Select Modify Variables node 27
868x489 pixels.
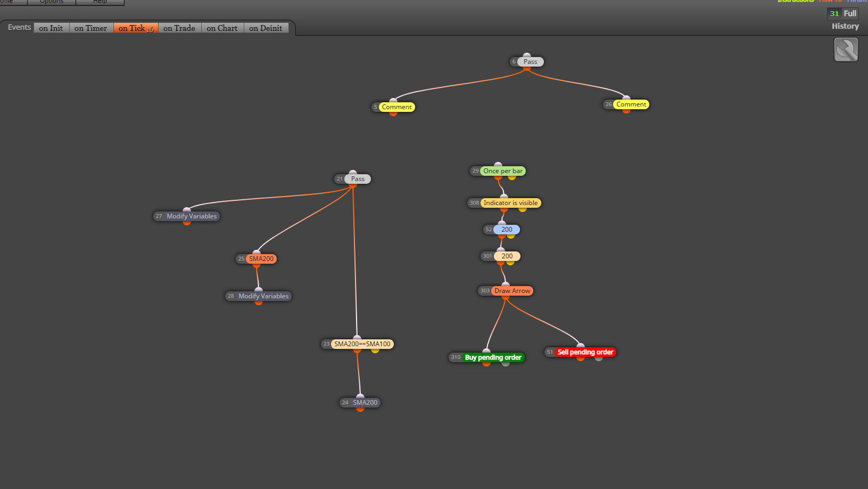pos(192,216)
